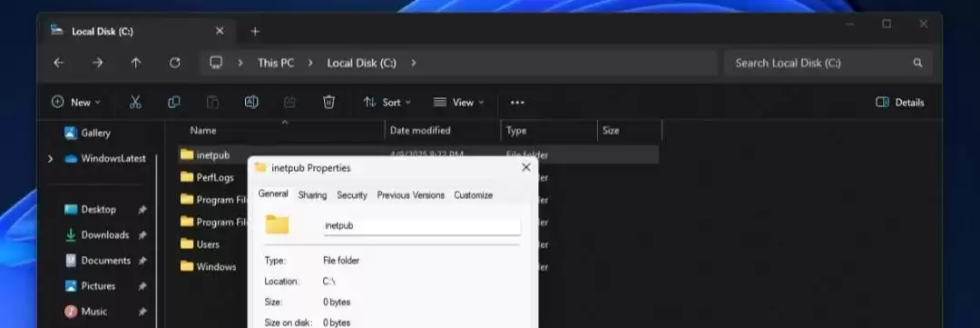
Task: Click the search magnifier icon
Action: pos(917,63)
